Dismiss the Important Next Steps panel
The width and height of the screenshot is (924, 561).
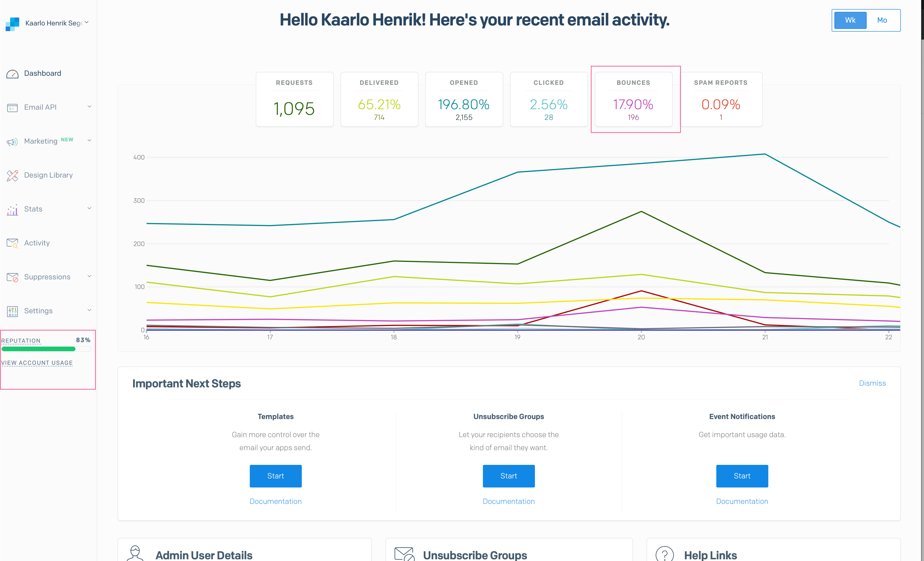pyautogui.click(x=872, y=383)
